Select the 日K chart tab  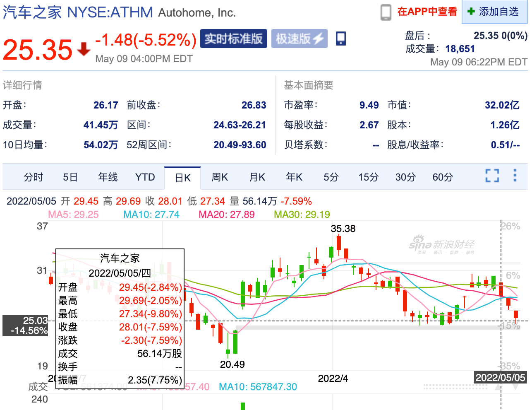tap(182, 178)
